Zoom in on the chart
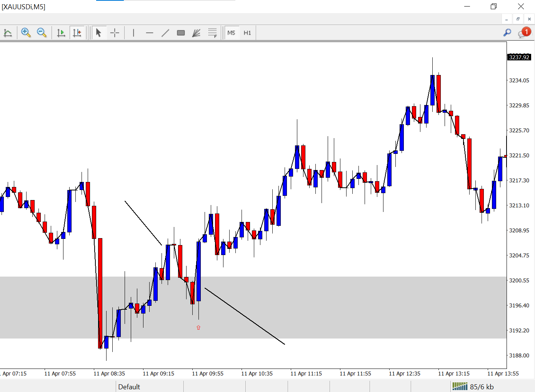 [x=26, y=33]
